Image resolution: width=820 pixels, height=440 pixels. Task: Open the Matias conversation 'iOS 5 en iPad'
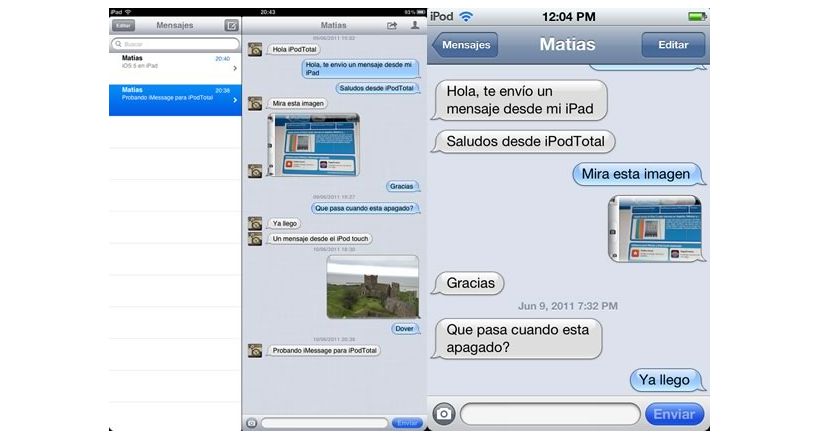point(175,68)
